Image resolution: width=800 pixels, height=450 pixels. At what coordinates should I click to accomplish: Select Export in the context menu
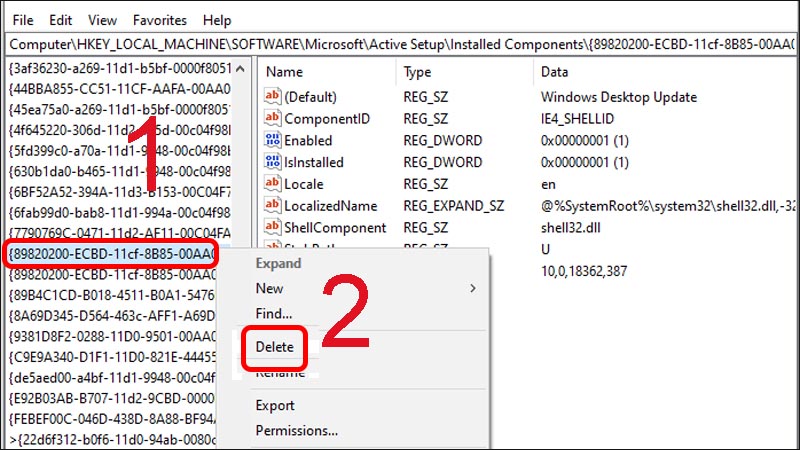coord(275,406)
